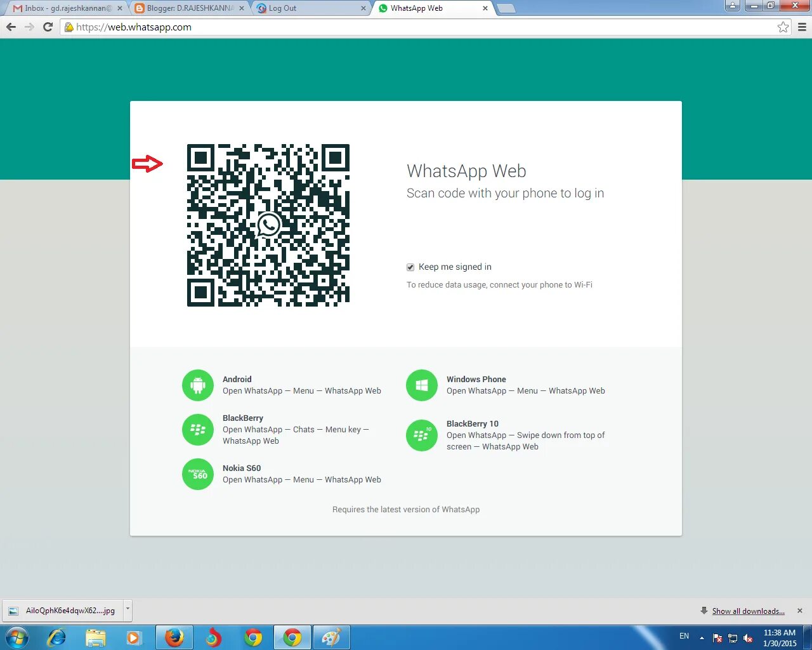Viewport: 812px width, 650px height.
Task: Open the Paint app in taskbar
Action: pyautogui.click(x=331, y=637)
